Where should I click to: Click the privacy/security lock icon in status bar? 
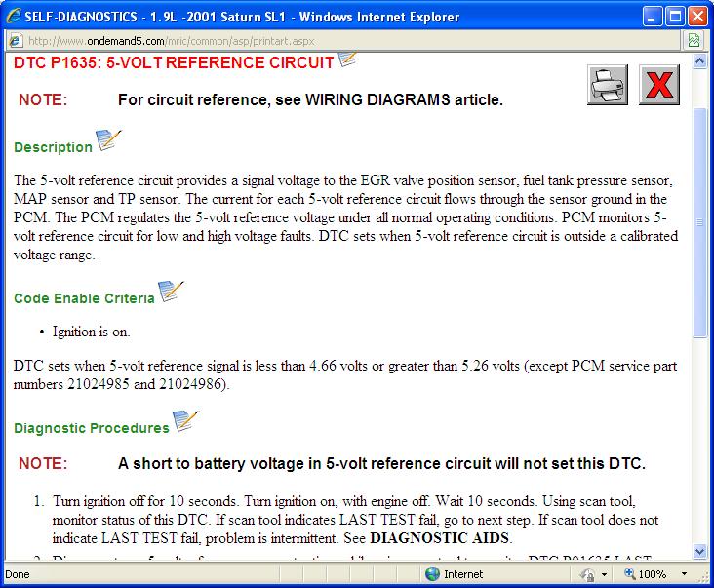coord(587,574)
